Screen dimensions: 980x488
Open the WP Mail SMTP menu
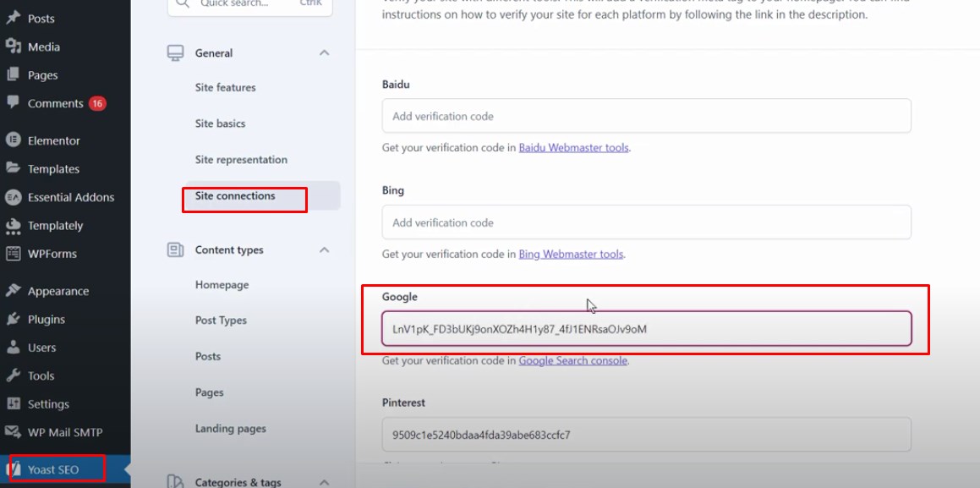pos(65,432)
